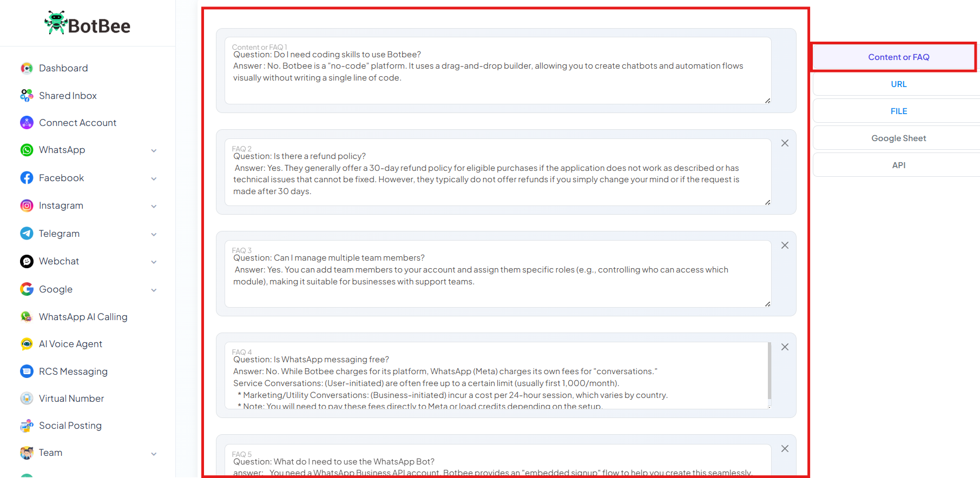
Task: Click the Telegram logo icon
Action: (x=27, y=234)
